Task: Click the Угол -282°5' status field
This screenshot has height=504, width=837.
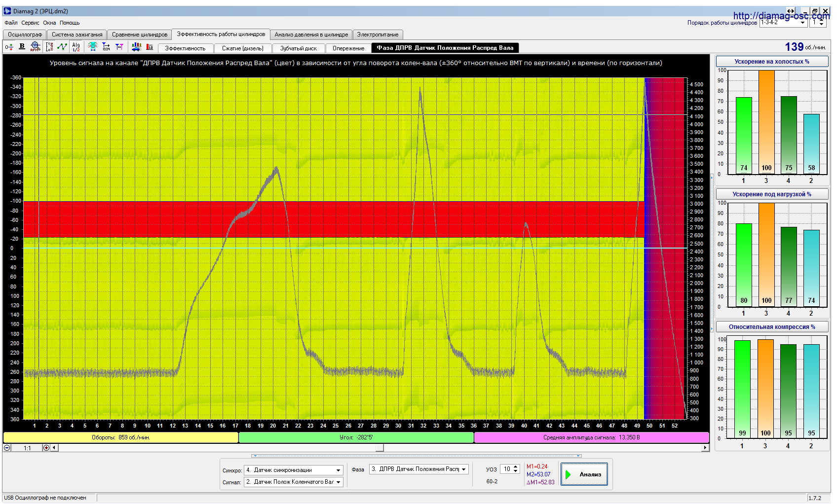Action: point(356,437)
